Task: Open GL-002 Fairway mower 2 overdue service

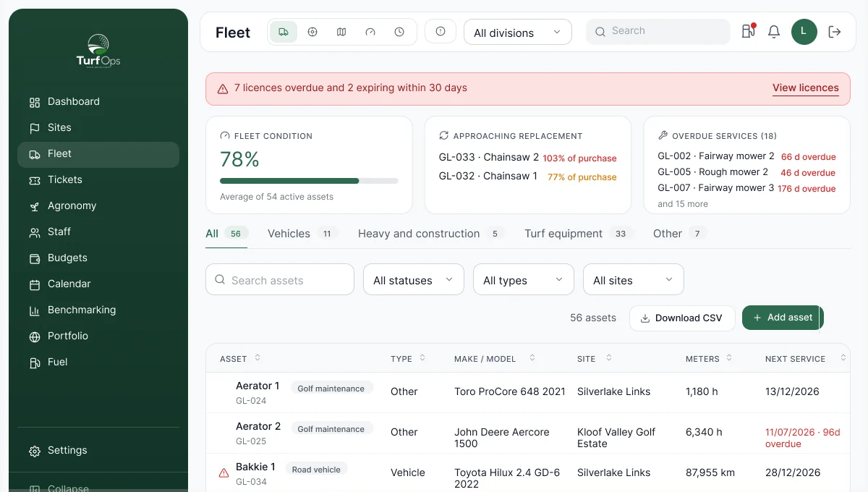Action: coord(746,156)
